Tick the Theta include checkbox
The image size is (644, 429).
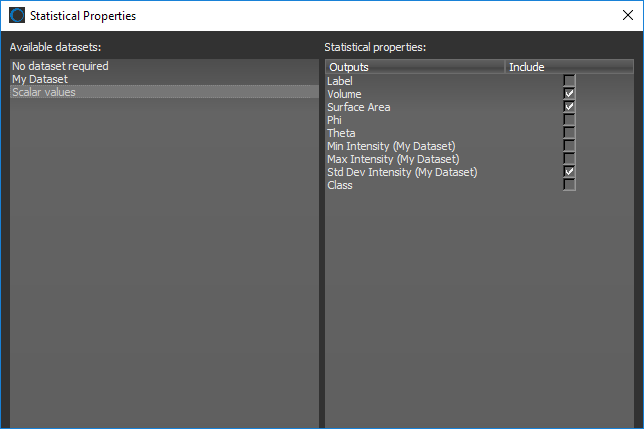point(569,133)
